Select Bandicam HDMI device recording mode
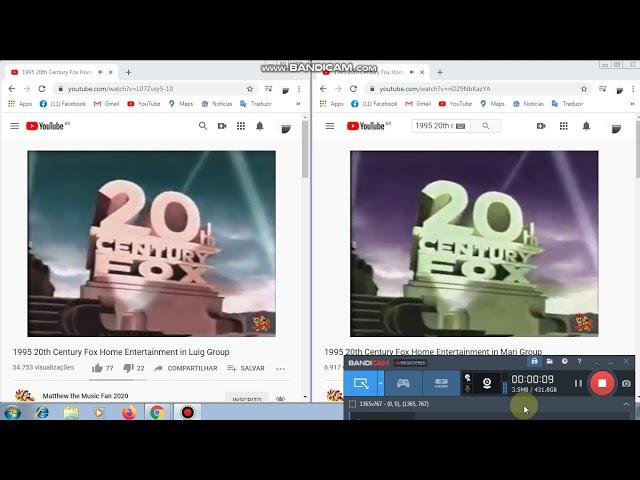Screen dimensions: 640x480 pyautogui.click(x=440, y=383)
